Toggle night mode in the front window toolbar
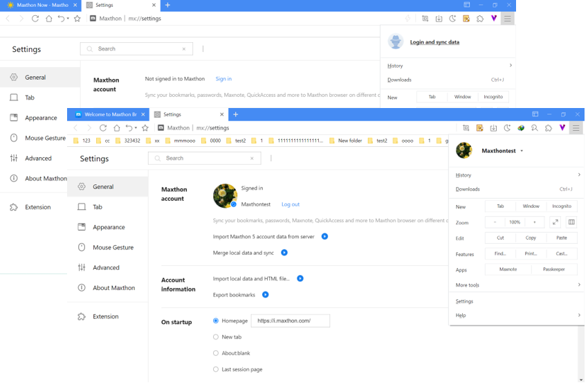 pos(507,128)
